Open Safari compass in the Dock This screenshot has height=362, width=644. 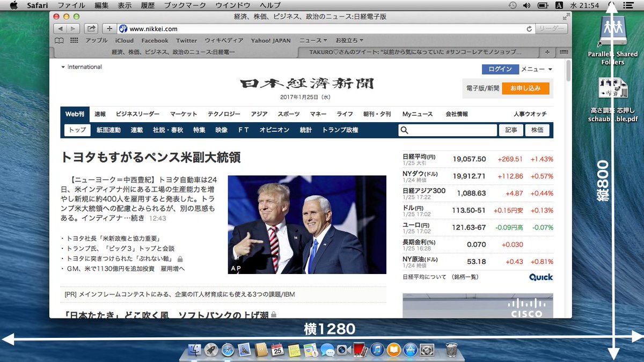coord(228,350)
